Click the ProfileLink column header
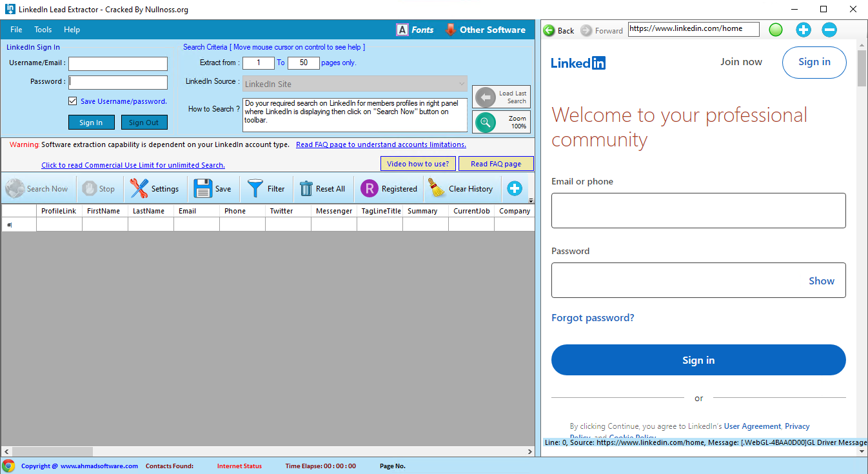 [59, 211]
